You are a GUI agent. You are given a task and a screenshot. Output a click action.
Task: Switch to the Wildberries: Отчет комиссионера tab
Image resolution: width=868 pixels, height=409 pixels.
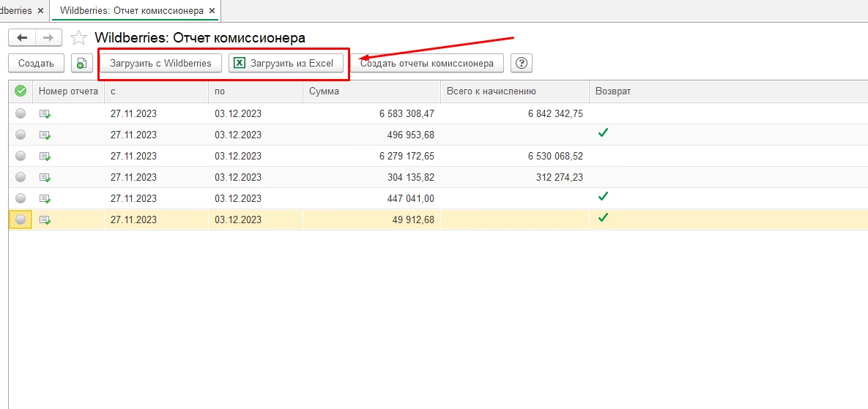point(131,12)
